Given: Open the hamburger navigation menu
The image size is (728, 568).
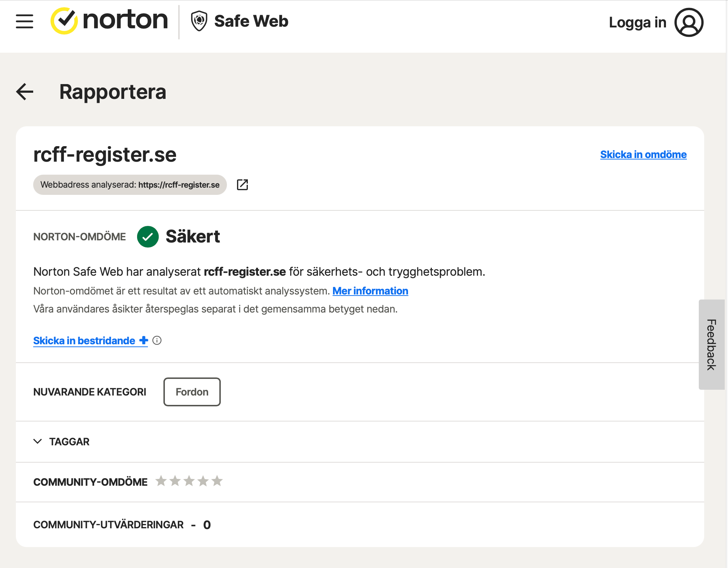Looking at the screenshot, I should click(25, 21).
